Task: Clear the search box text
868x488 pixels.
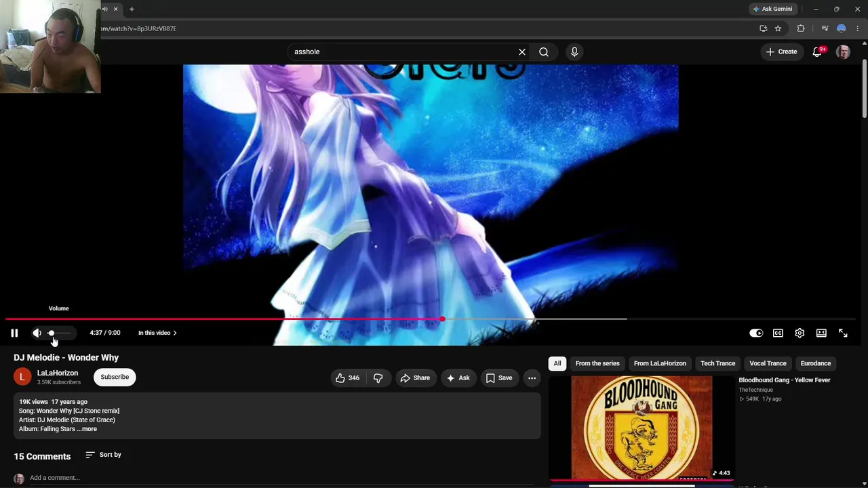Action: click(522, 52)
